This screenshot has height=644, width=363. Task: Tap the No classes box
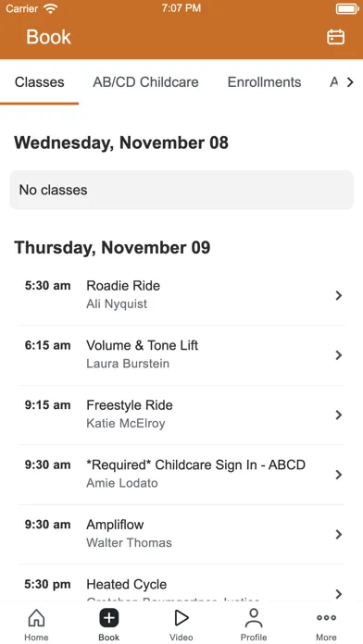(181, 191)
